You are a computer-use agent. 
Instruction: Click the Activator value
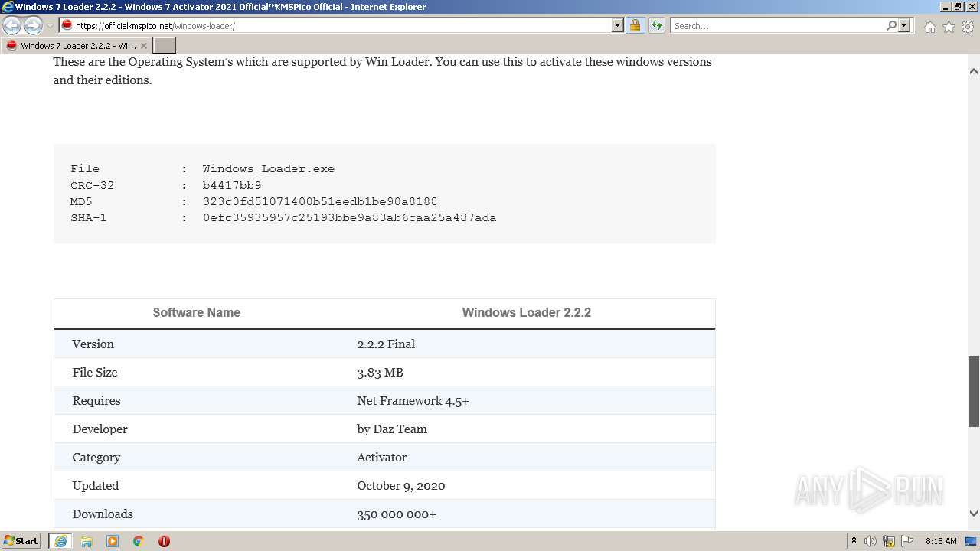coord(382,457)
